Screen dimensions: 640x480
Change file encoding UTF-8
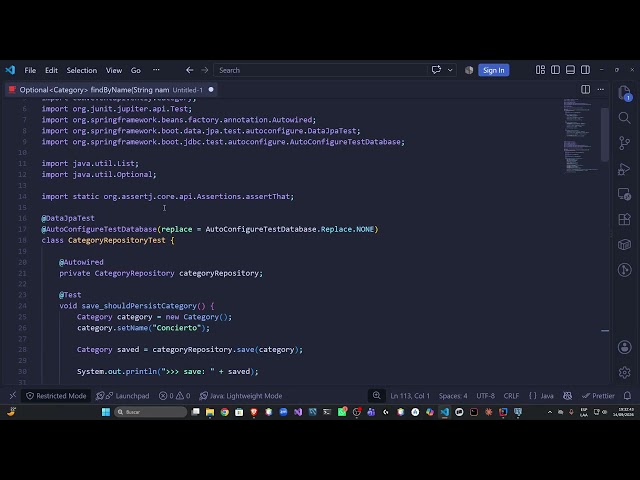pyautogui.click(x=485, y=396)
